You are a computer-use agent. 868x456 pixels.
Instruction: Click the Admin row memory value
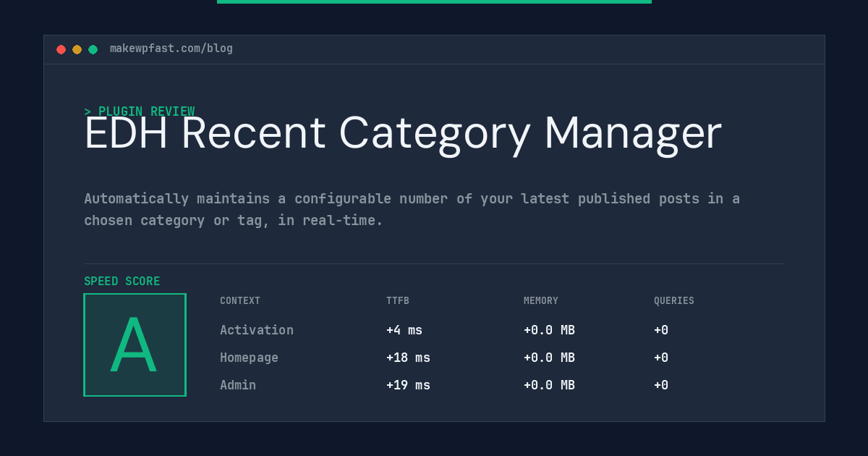click(x=549, y=385)
